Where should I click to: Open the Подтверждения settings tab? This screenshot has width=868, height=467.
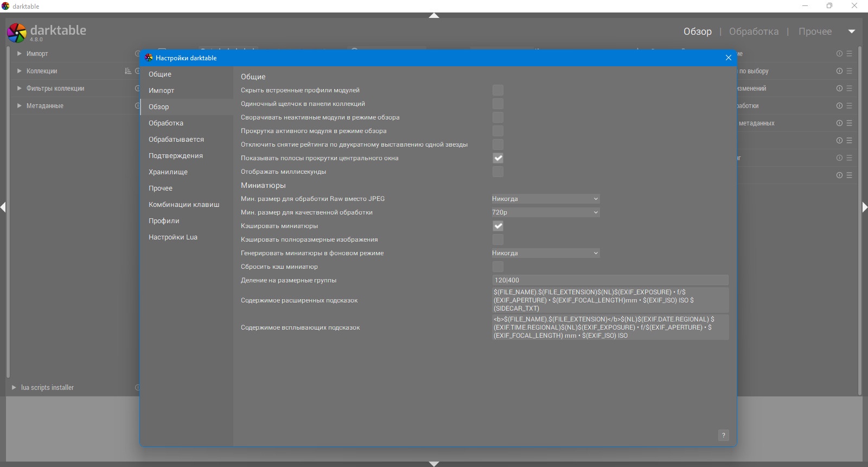coord(187,156)
